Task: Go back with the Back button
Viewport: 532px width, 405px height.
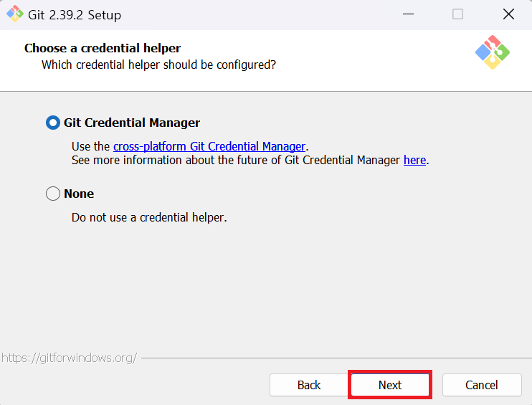Action: point(309,385)
